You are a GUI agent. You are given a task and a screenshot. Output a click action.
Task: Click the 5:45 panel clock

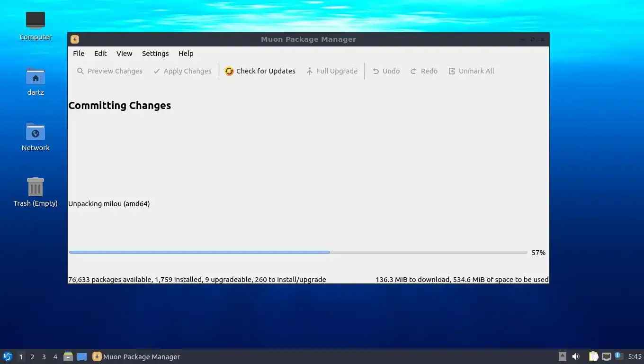tap(635, 356)
